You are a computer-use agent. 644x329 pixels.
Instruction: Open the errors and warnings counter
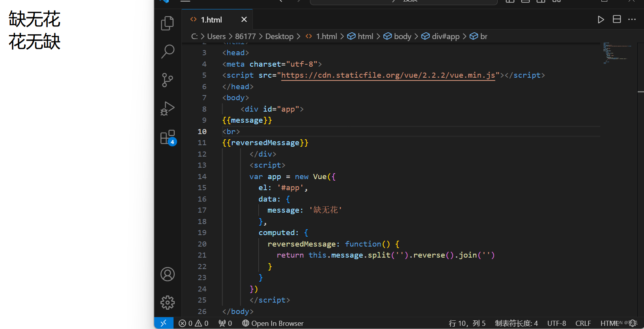[x=193, y=323]
